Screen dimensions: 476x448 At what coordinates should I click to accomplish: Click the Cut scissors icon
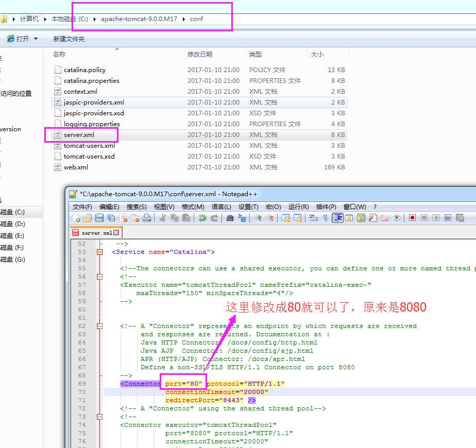coord(163,218)
